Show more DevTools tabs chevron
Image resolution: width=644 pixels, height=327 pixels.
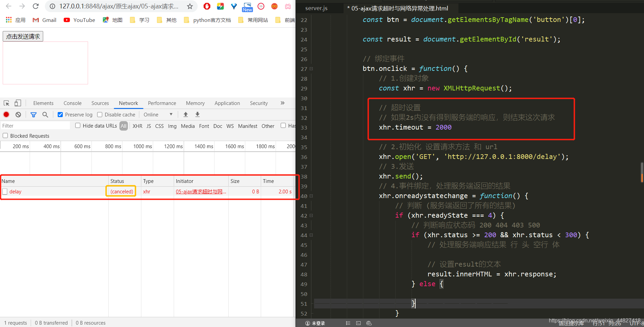pyautogui.click(x=282, y=103)
